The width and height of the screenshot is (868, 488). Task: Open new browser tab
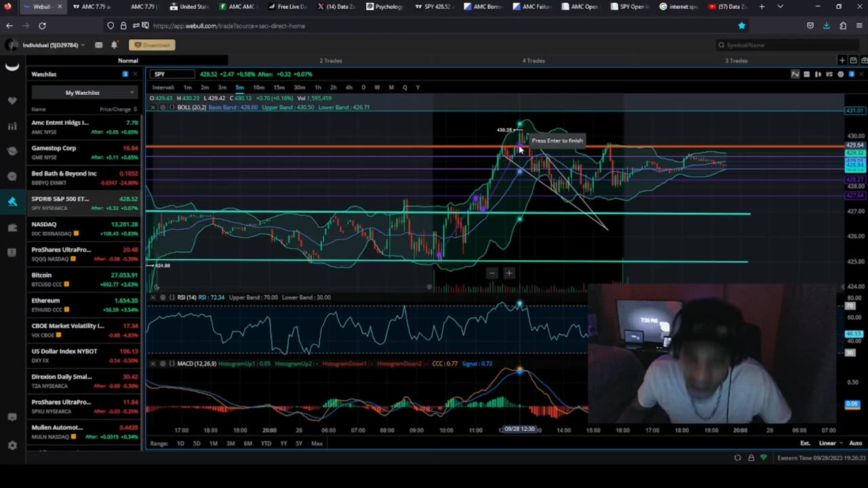point(762,7)
